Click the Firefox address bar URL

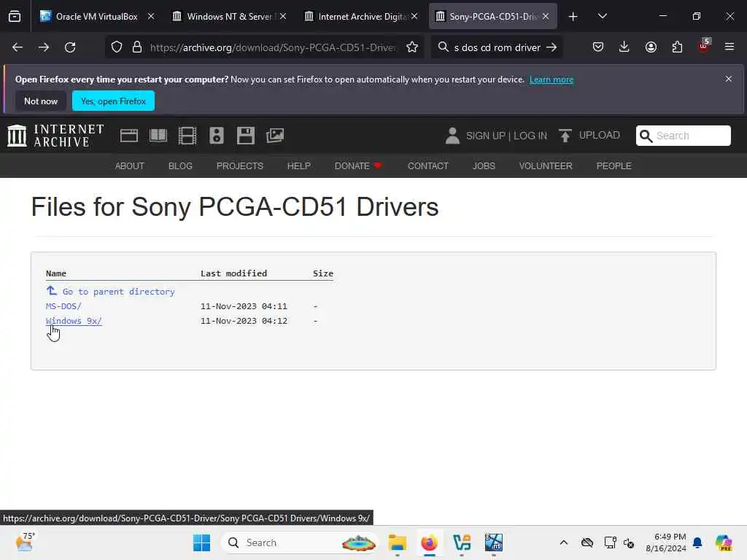[x=273, y=47]
